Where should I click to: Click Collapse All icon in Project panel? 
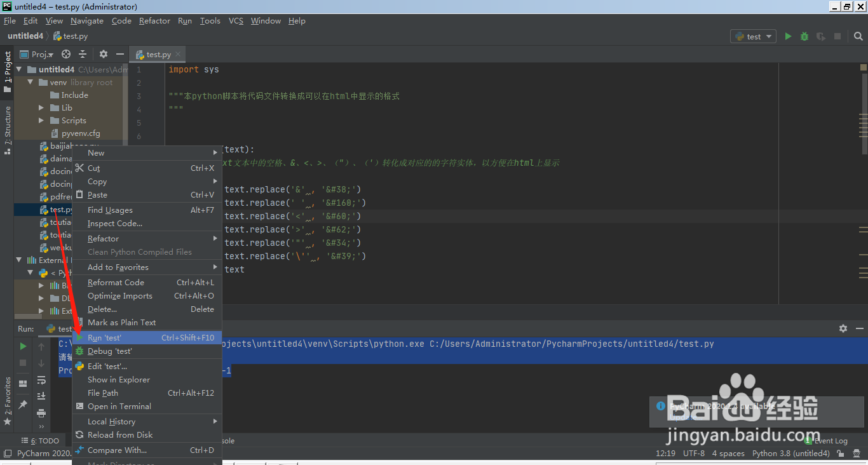83,55
